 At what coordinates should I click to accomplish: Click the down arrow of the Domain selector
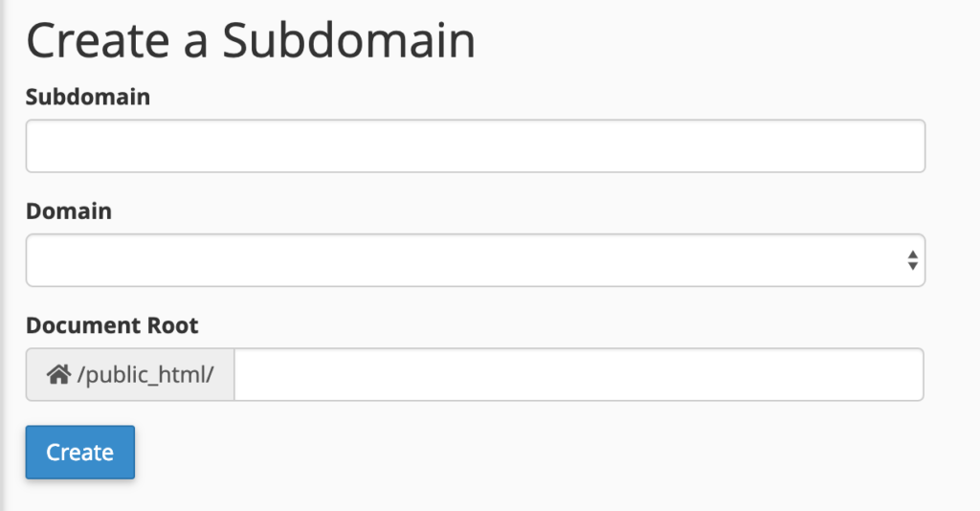coord(912,266)
